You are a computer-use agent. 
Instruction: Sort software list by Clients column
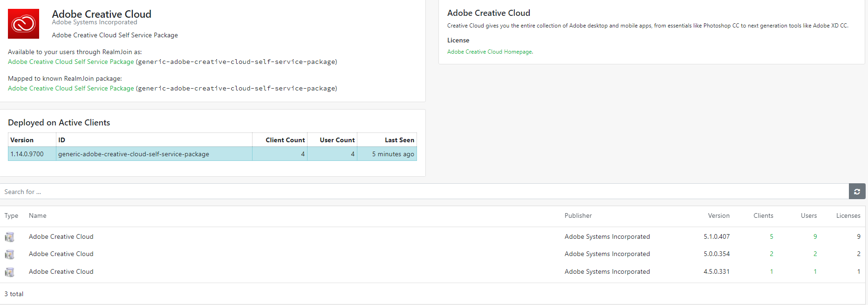coord(763,215)
